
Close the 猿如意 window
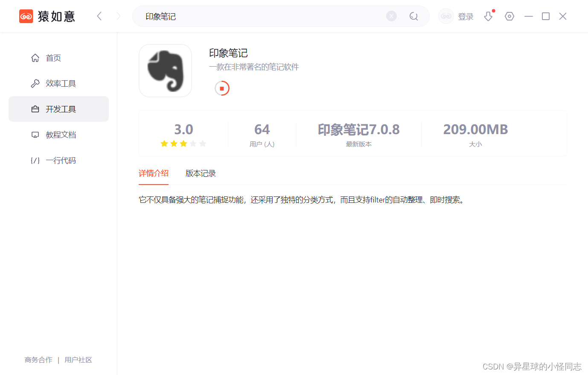563,16
